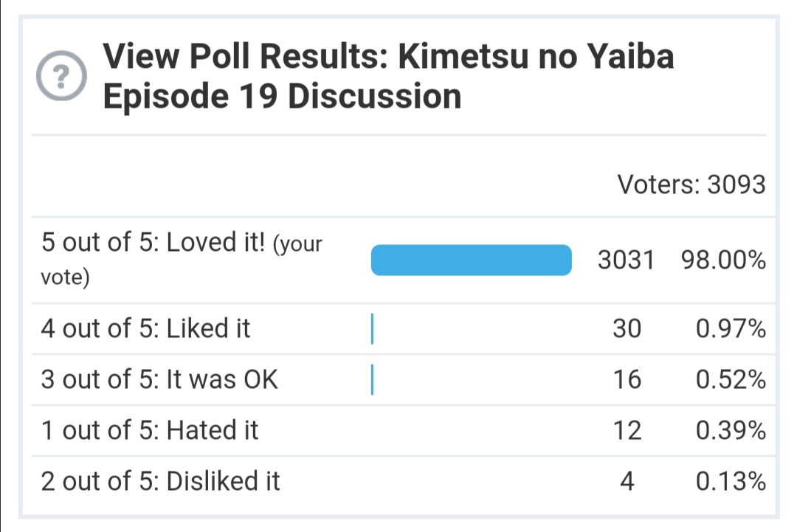The width and height of the screenshot is (797, 532).
Task: Click the 0.52% percentage
Action: 731,379
